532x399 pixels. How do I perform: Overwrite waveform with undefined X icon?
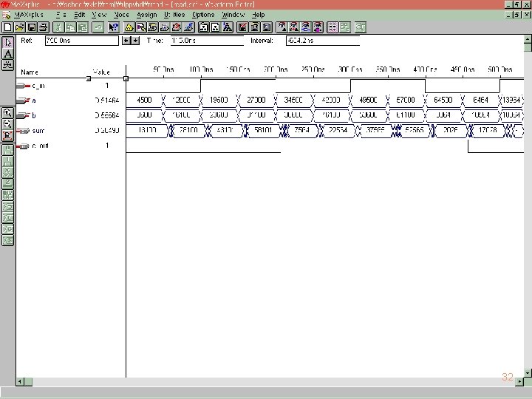[7, 172]
